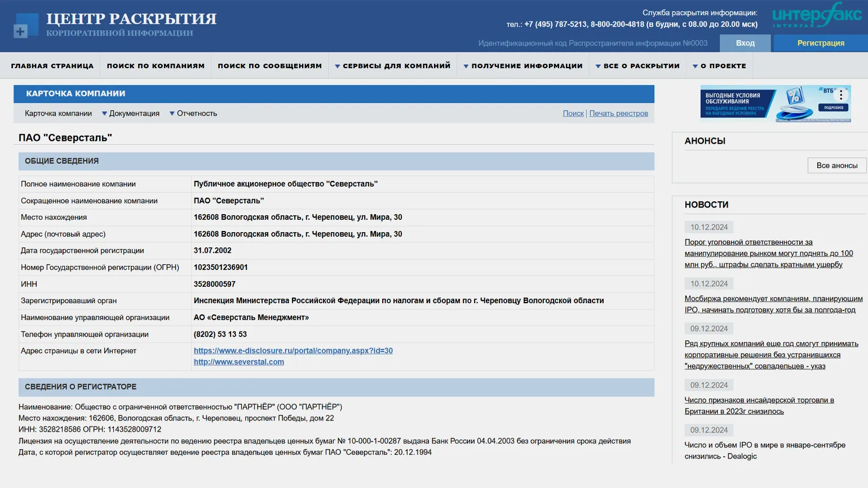Select the Карточка компании tab

coord(58,113)
